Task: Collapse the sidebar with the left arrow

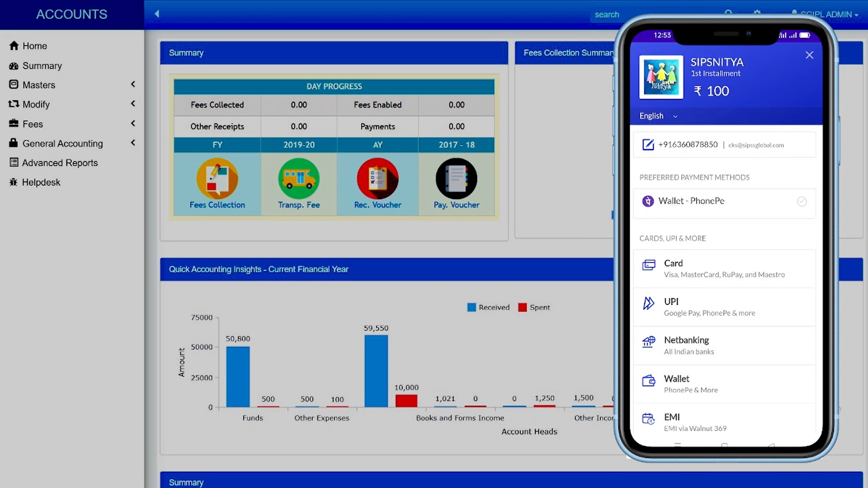Action: tap(157, 14)
